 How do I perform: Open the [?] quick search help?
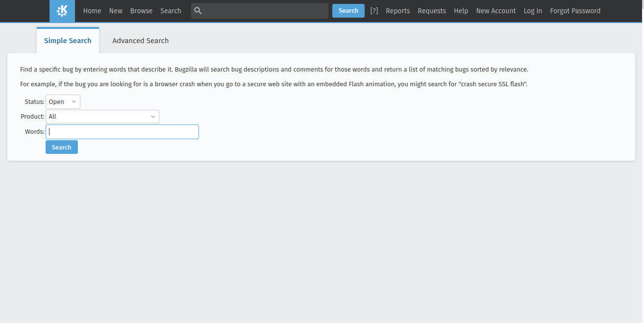pyautogui.click(x=374, y=11)
